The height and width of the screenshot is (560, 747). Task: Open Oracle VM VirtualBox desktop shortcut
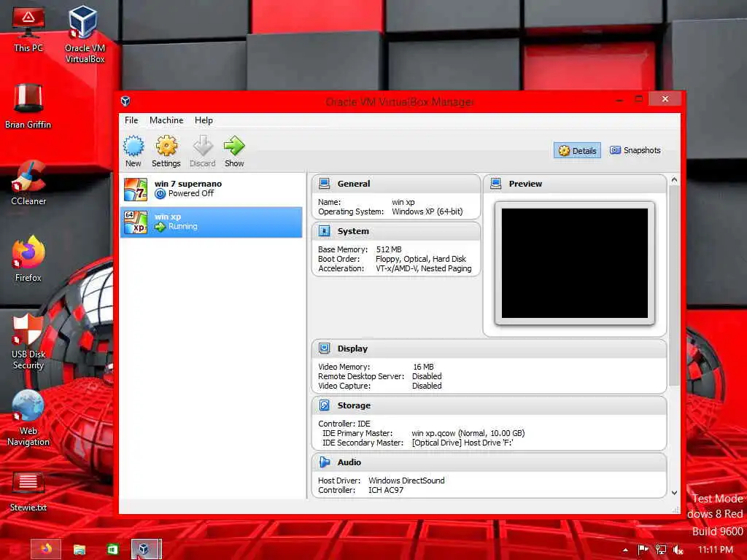[85, 34]
